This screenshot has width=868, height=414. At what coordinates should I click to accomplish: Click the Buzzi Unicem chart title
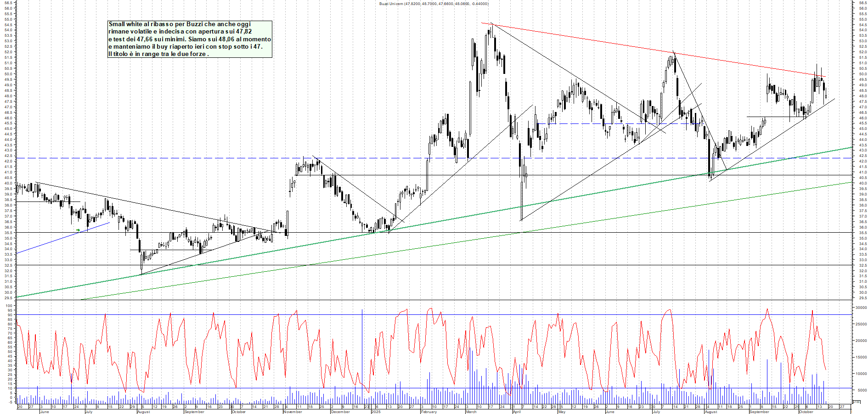point(434,4)
